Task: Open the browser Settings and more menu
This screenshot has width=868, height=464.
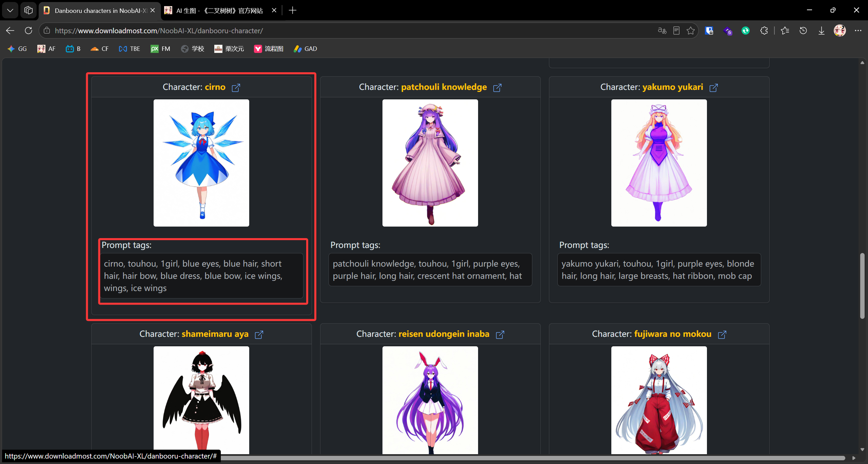Action: (x=858, y=31)
